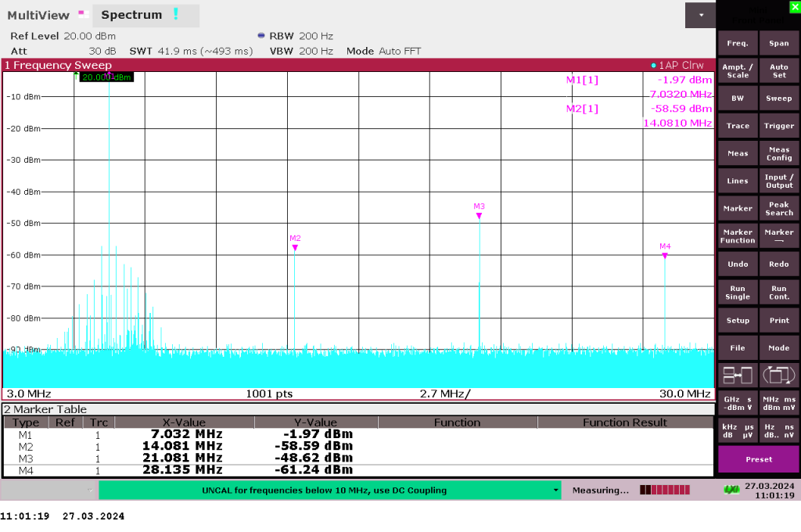The height and width of the screenshot is (532, 801).
Task: Click the VBW 200 Hz setting
Action: point(301,51)
